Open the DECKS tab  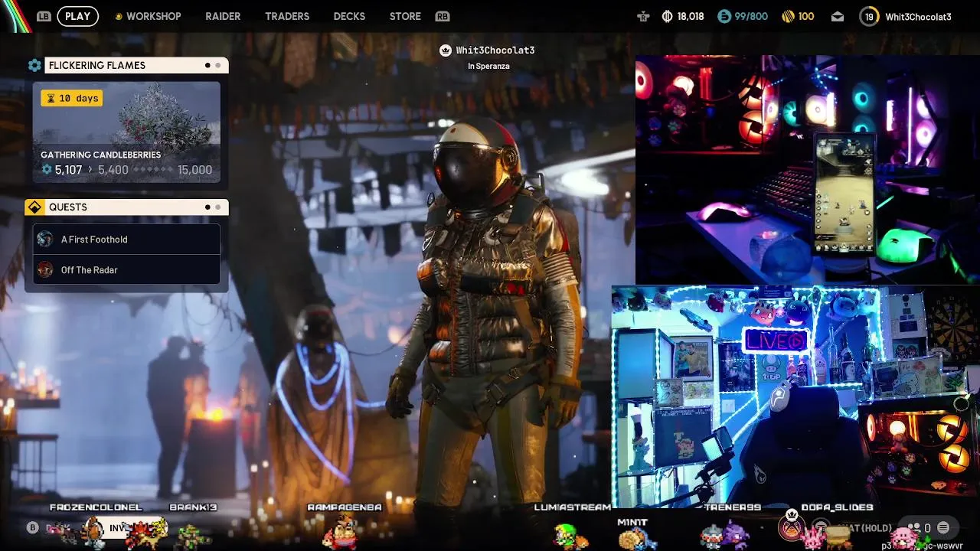349,16
